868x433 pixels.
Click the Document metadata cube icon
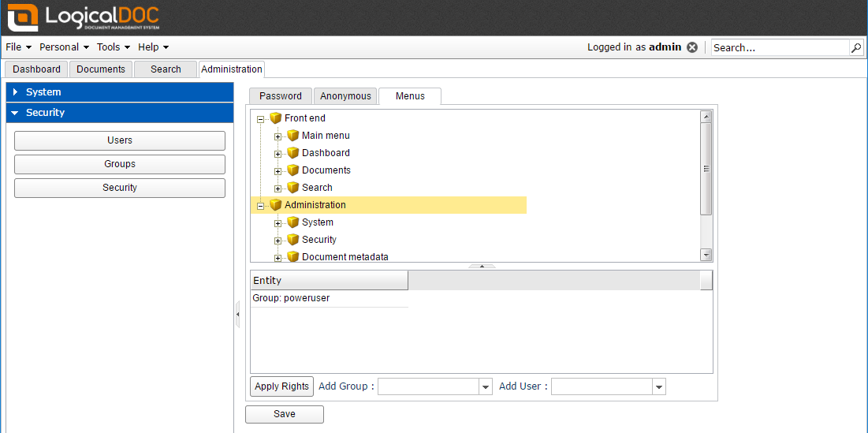292,257
